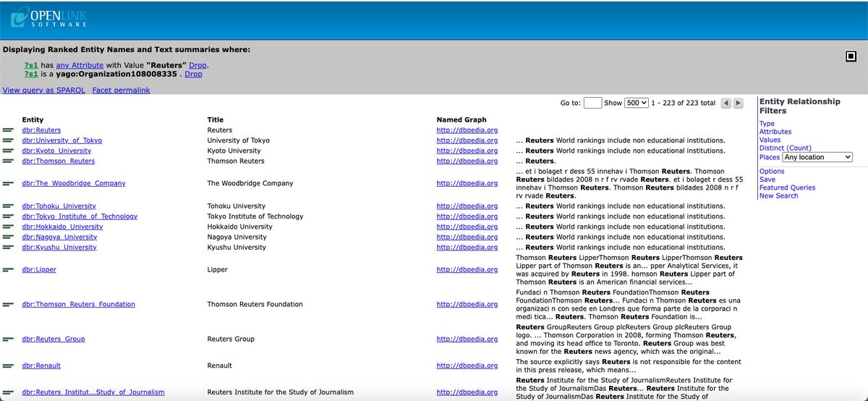Click the OpenLink Software logo
The image size is (868, 401).
(x=50, y=19)
